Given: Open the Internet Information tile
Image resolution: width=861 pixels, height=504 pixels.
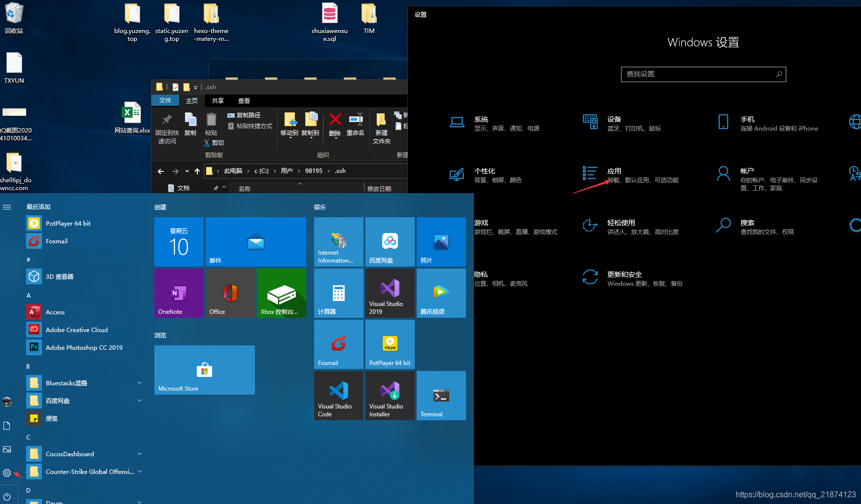Looking at the screenshot, I should (x=339, y=242).
